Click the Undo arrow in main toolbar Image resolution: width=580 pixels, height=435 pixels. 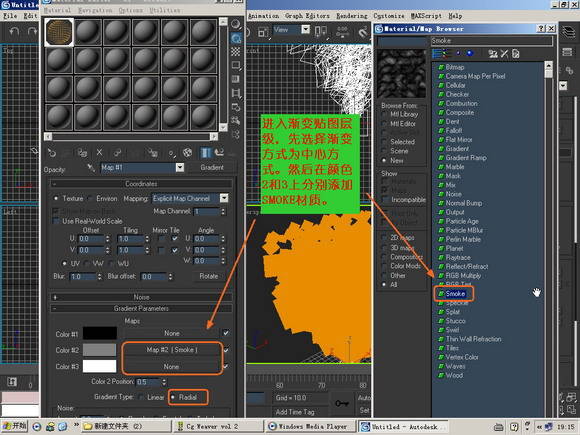pos(14,31)
